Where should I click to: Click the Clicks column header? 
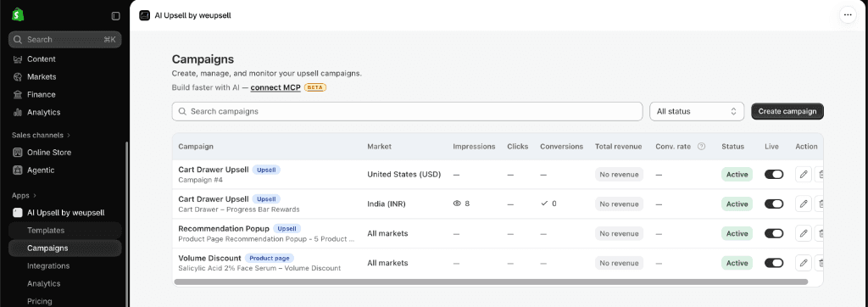518,147
